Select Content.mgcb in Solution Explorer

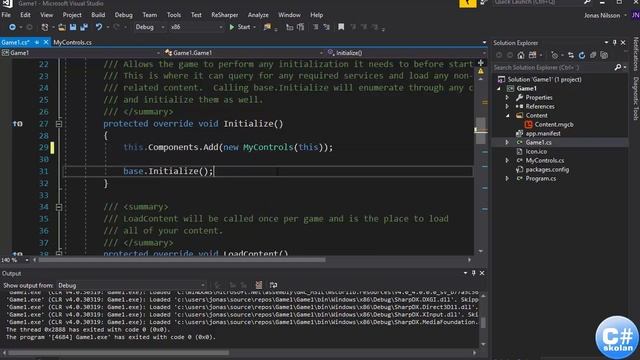pyautogui.click(x=554, y=124)
